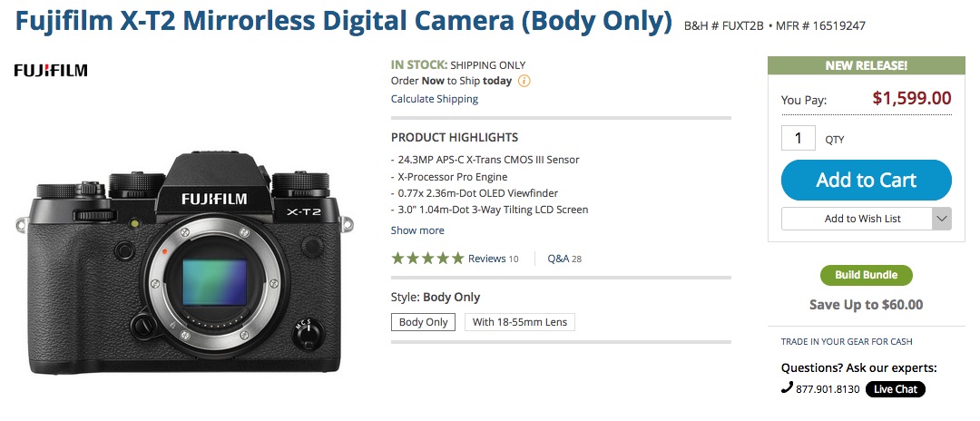Click the Fujifilm X-T2 camera product image
The width and height of the screenshot is (980, 421).
184,262
